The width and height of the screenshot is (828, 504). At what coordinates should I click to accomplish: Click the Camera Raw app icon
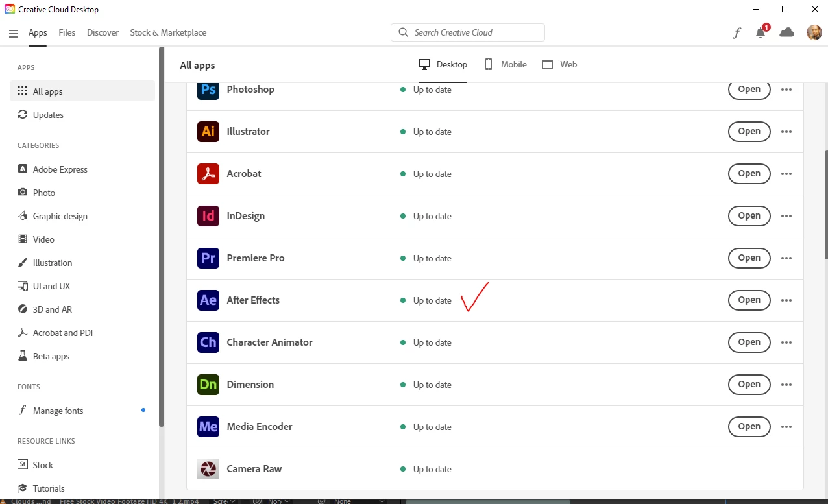tap(208, 469)
